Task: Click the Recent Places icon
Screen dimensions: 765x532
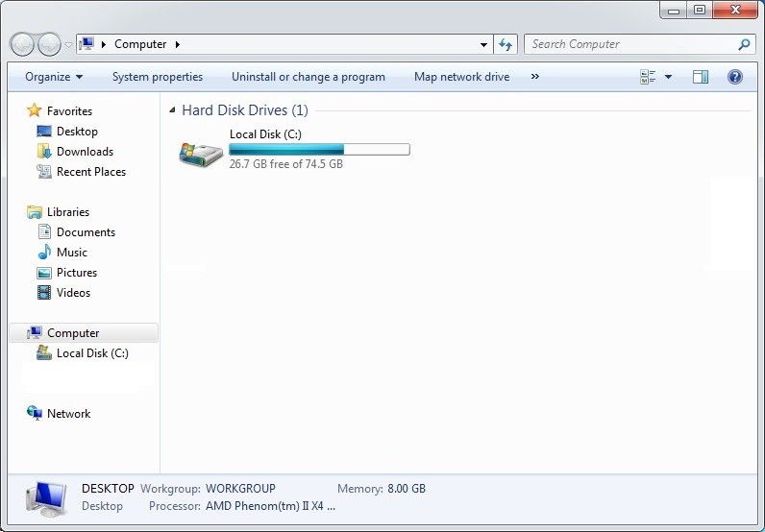Action: pos(44,171)
